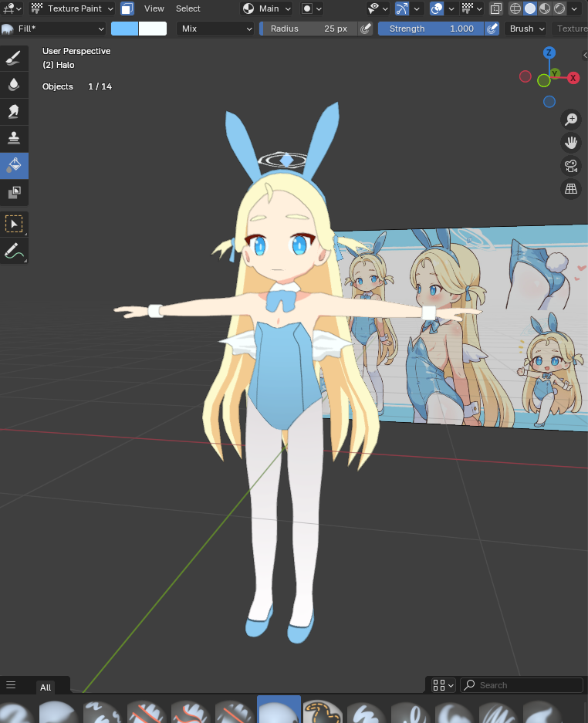This screenshot has height=723, width=588.
Task: Click the negative Z axis gizmo circle
Action: (x=549, y=101)
